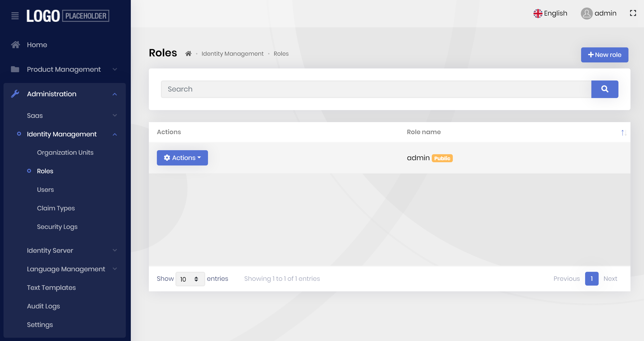Click the Identity Management breadcrumb link
The image size is (644, 341).
(232, 54)
